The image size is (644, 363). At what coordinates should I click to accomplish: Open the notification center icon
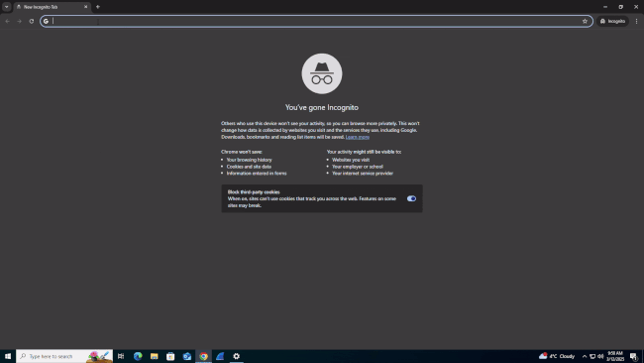634,356
